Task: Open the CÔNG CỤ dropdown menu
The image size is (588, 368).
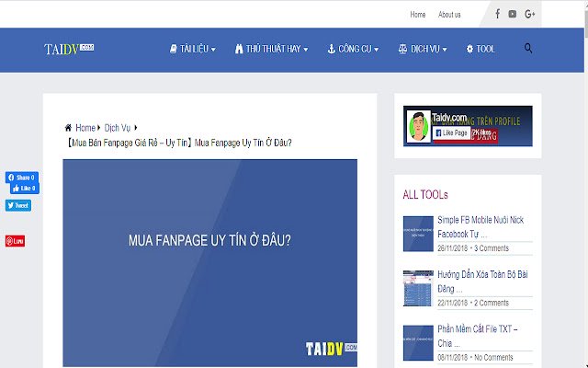Action: pyautogui.click(x=353, y=49)
